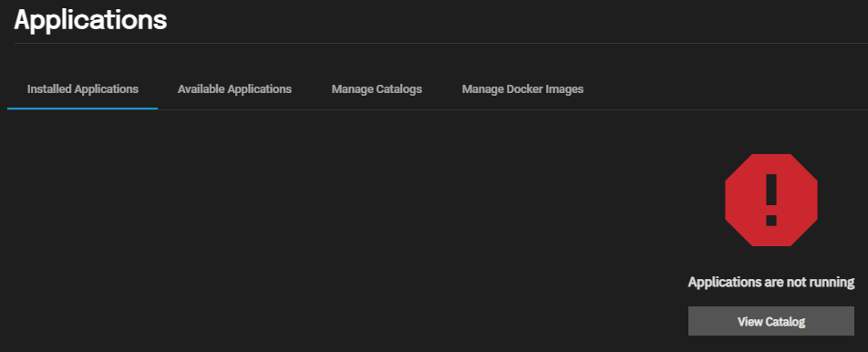Click the 'Applications are not running' message
This screenshot has width=868, height=352.
[x=771, y=283]
